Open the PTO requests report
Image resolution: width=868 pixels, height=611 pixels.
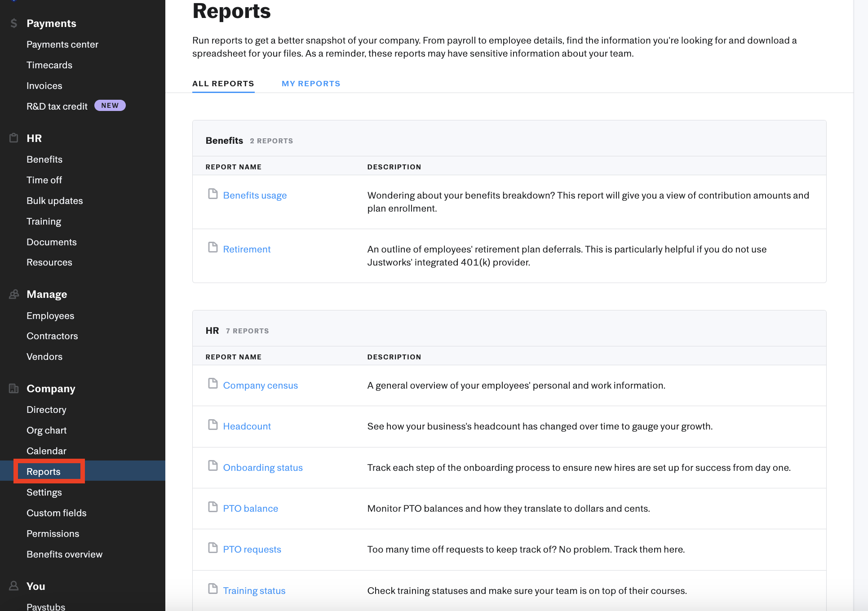pyautogui.click(x=252, y=549)
